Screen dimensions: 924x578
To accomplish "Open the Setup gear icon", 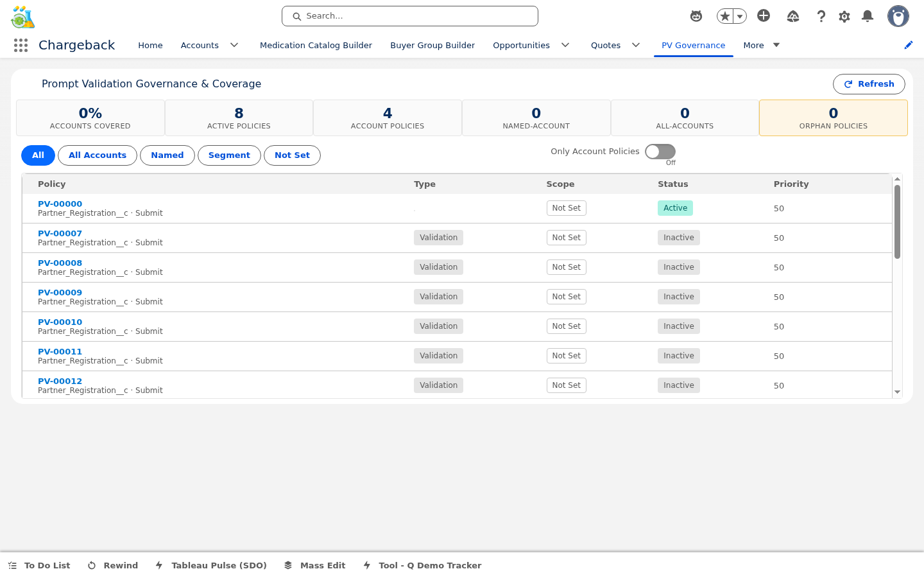I will pyautogui.click(x=844, y=16).
